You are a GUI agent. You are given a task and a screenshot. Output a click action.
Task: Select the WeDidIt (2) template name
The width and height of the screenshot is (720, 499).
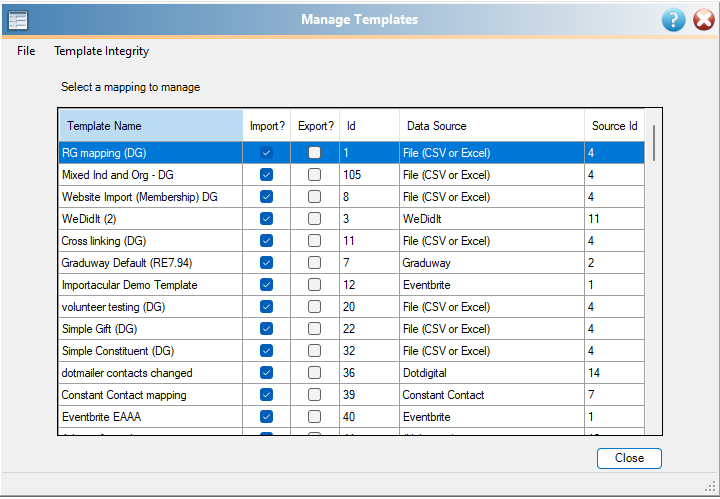[x=151, y=219]
